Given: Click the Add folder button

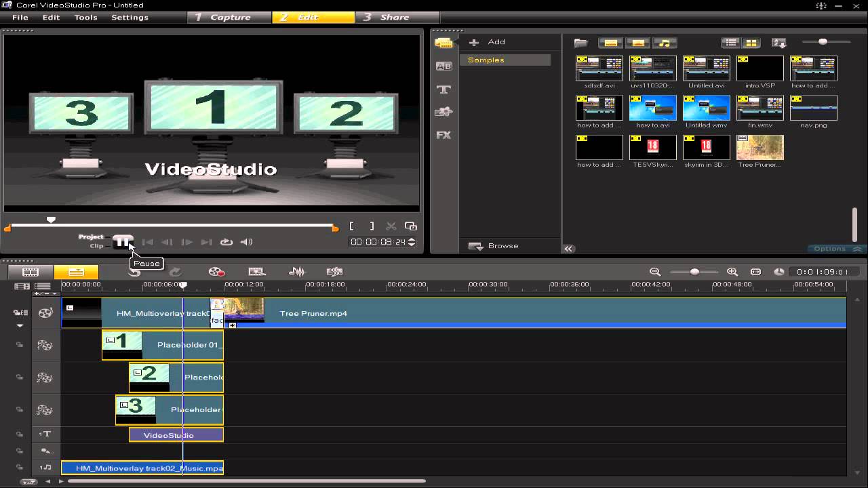Looking at the screenshot, I should click(488, 42).
